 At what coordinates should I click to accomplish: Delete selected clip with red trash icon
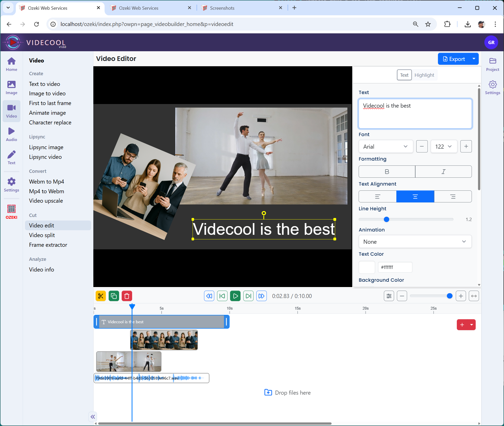[127, 296]
